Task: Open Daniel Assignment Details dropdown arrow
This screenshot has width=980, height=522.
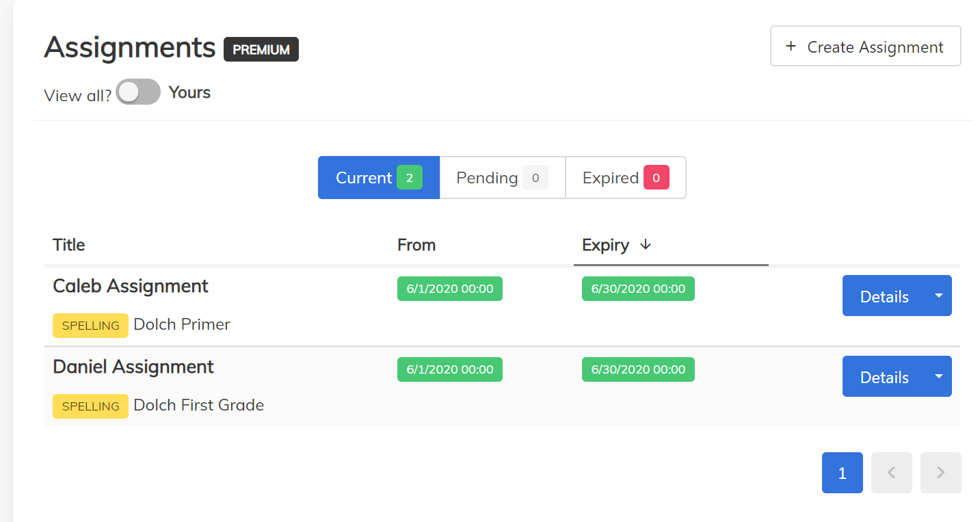Action: pos(938,376)
